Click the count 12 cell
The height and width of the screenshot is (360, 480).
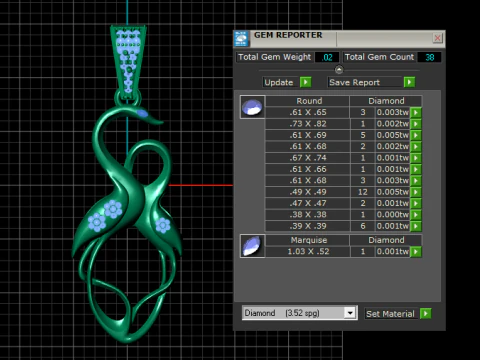tap(363, 192)
